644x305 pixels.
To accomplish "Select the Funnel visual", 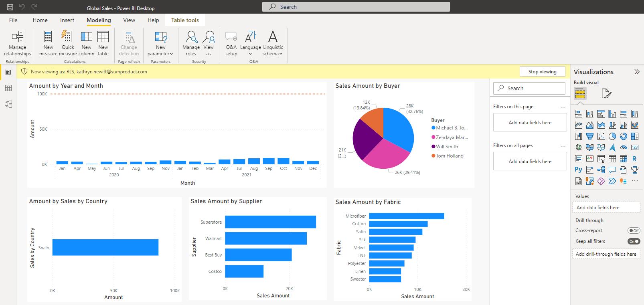I will point(589,136).
